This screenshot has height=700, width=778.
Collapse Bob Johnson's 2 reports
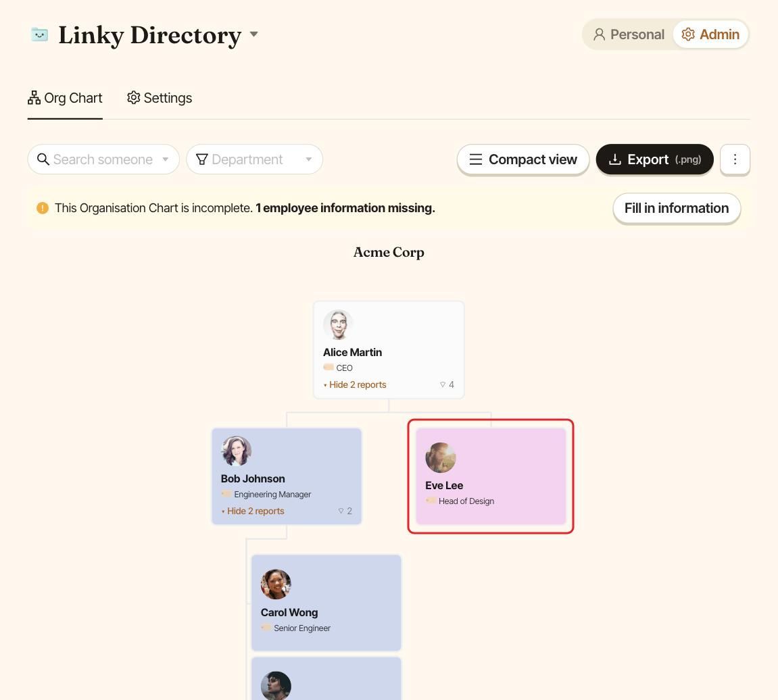point(253,511)
